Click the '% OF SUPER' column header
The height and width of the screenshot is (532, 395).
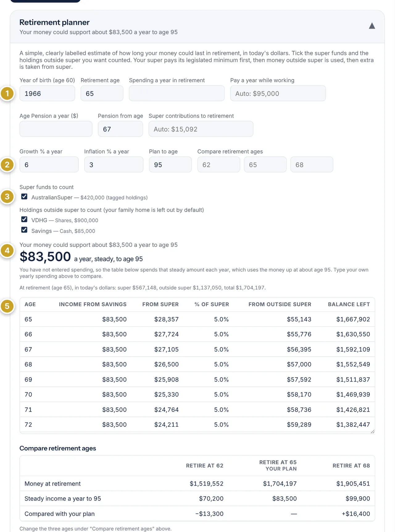212,304
